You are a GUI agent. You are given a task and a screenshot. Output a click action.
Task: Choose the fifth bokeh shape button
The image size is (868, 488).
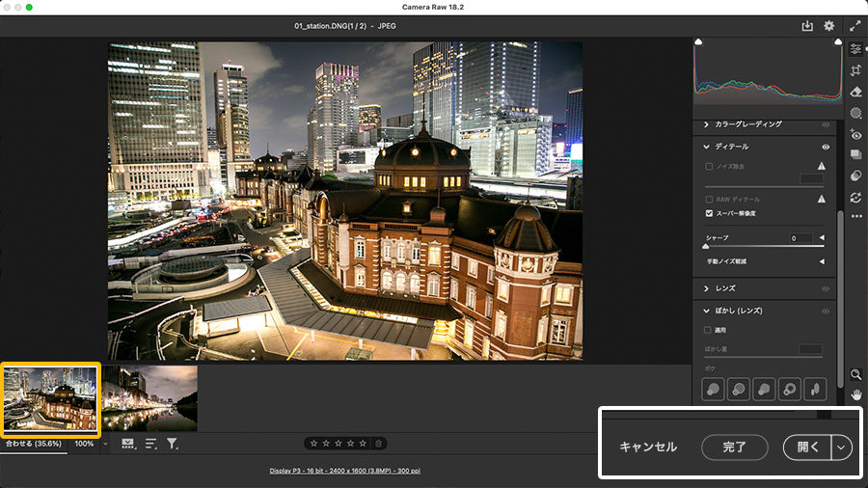(x=815, y=390)
